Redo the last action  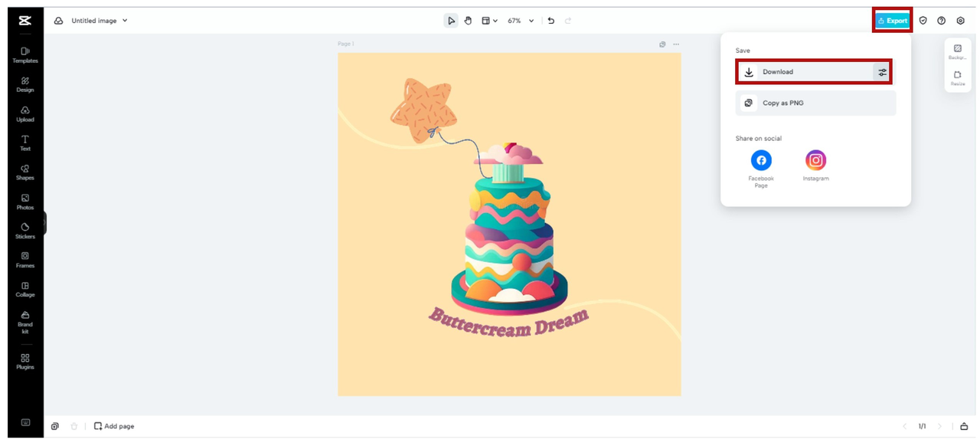pyautogui.click(x=568, y=21)
